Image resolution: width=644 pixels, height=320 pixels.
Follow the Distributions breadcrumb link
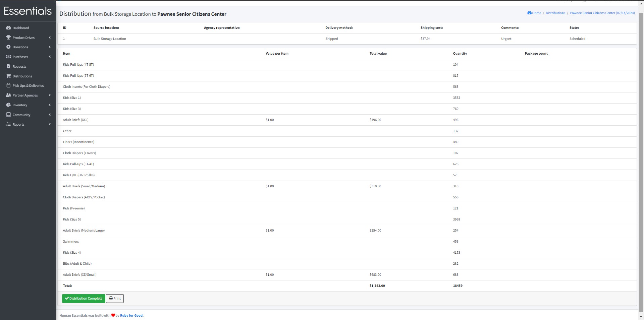click(x=555, y=13)
